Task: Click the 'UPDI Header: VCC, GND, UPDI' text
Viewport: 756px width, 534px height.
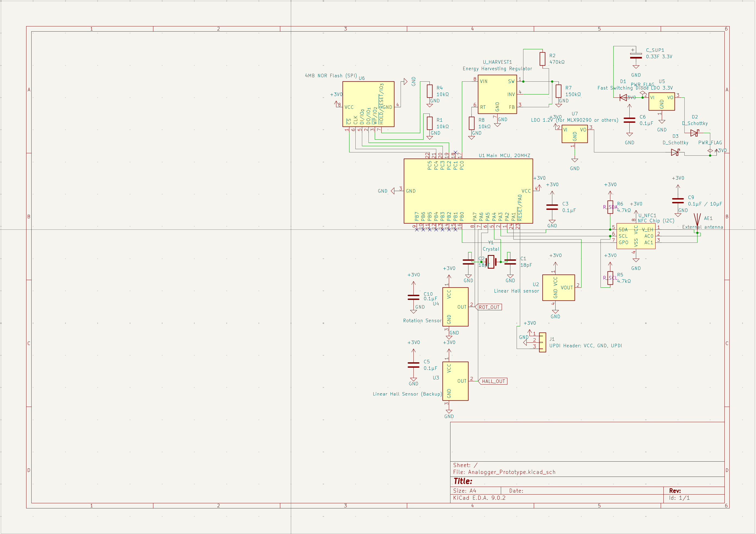Action: tap(586, 346)
